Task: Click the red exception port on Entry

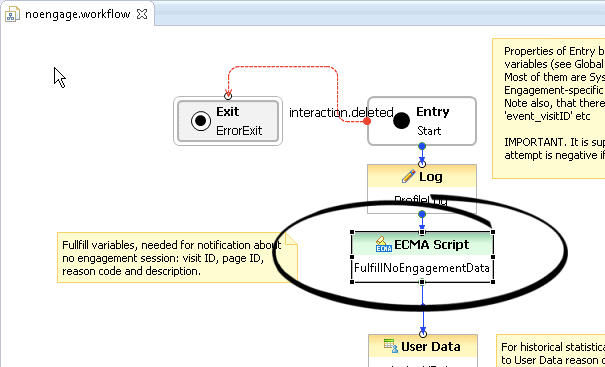Action: click(367, 121)
